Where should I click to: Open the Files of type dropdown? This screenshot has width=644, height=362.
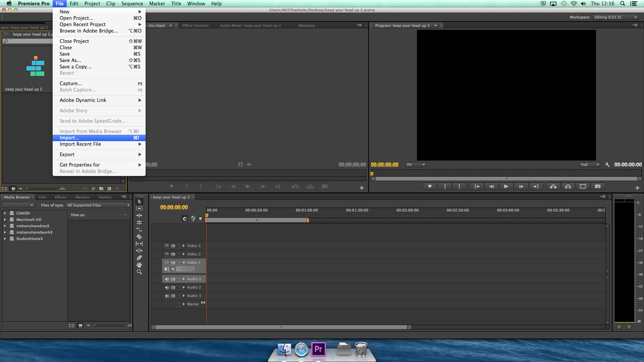[x=98, y=205]
